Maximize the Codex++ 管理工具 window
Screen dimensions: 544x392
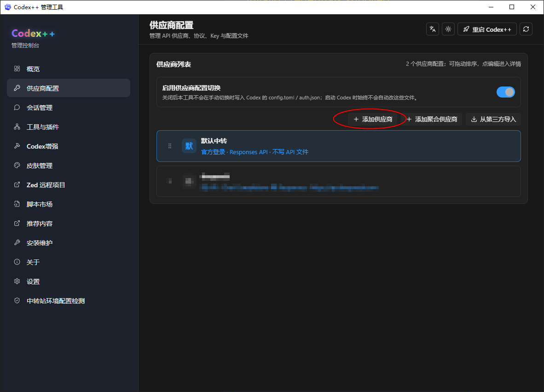(x=512, y=7)
